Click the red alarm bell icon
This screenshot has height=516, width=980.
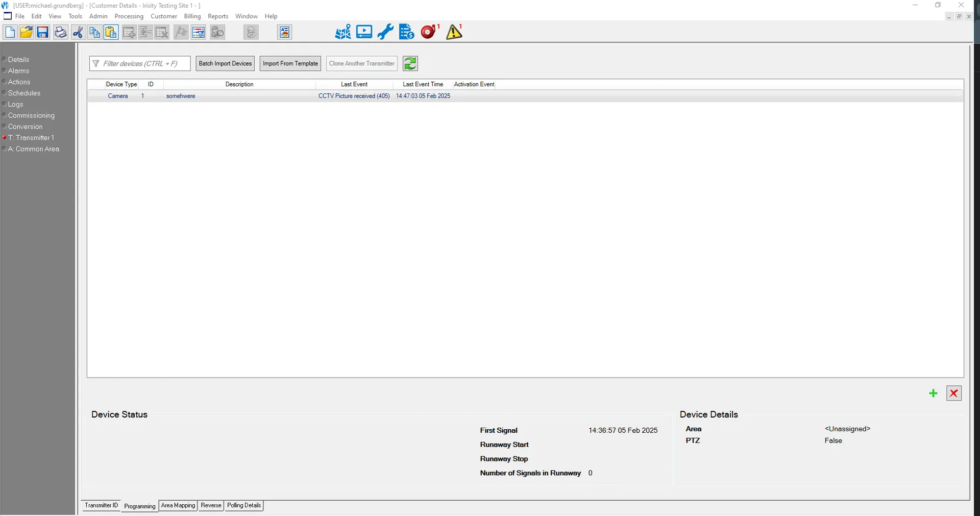[430, 32]
